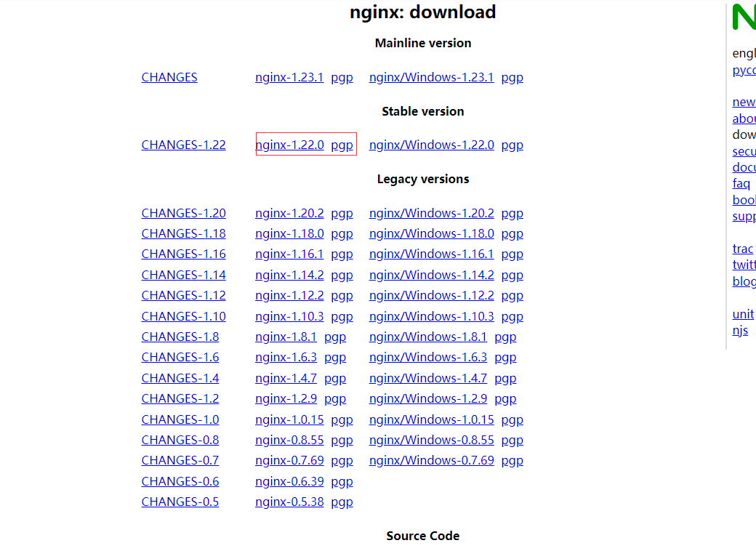Download legacy nginx-0.5.38 source
Viewport: 756px width, 559px height.
click(x=289, y=502)
